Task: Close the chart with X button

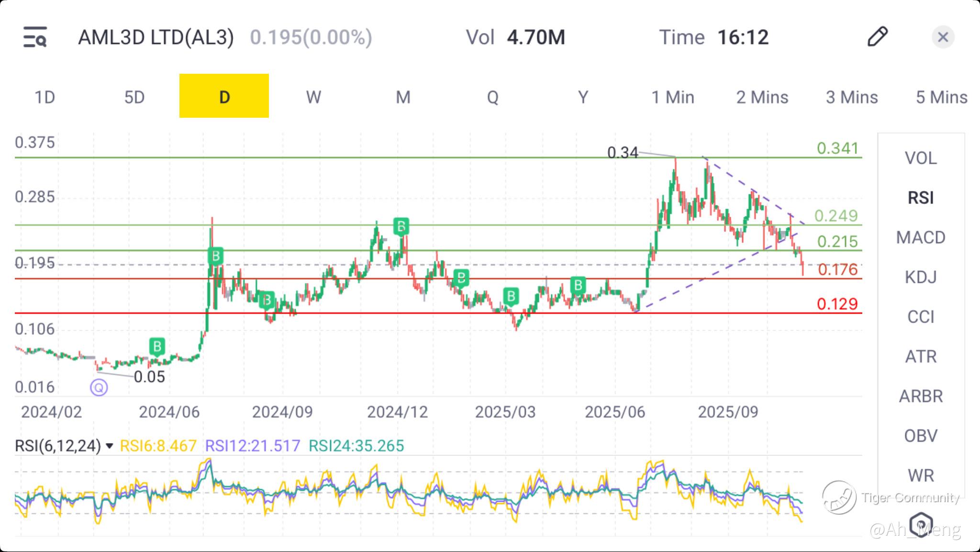Action: (x=943, y=37)
